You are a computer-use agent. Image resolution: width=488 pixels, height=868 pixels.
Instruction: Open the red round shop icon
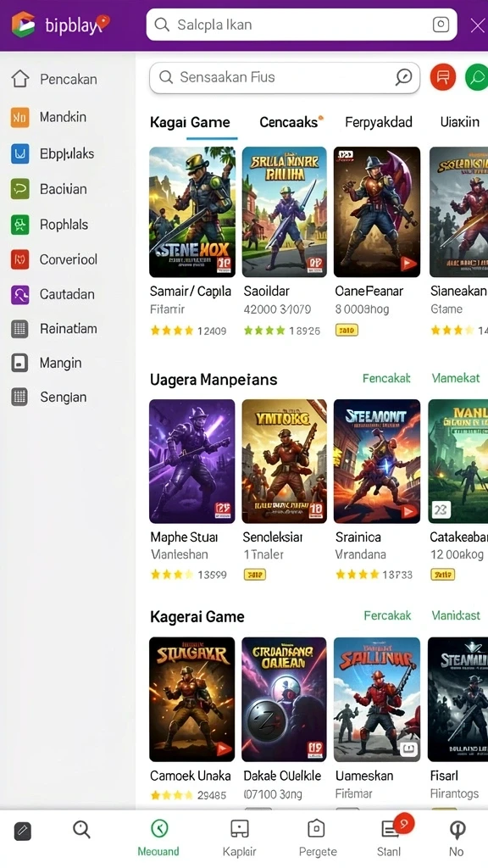pos(442,77)
